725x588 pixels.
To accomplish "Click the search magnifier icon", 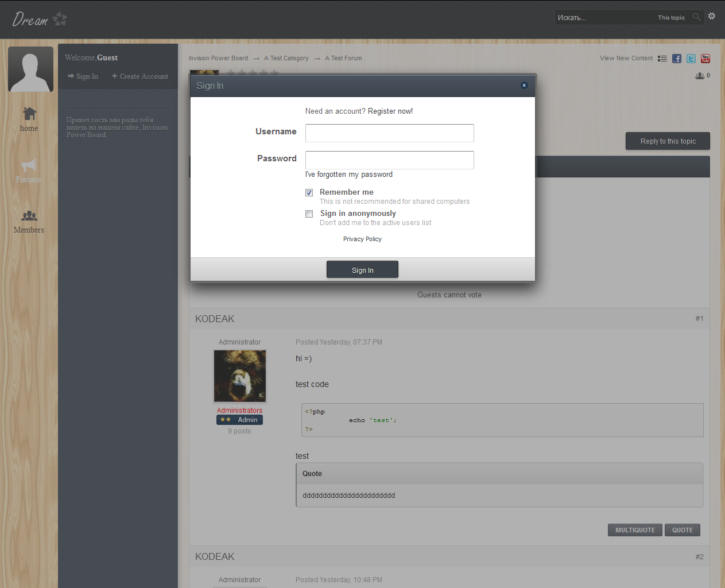I will point(696,17).
